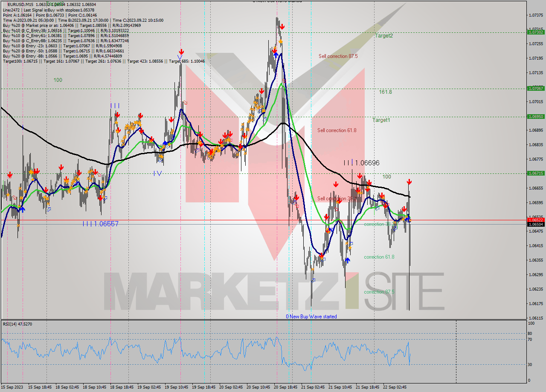Click the green 1.06950 price tag on axis
Screen dimensions: 546x392
pyautogui.click(x=535, y=116)
